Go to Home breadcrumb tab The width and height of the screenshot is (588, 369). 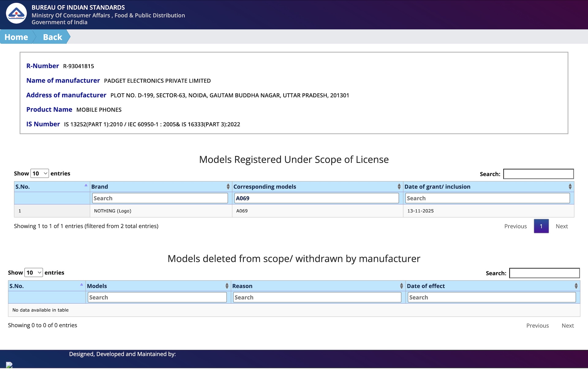click(x=16, y=37)
